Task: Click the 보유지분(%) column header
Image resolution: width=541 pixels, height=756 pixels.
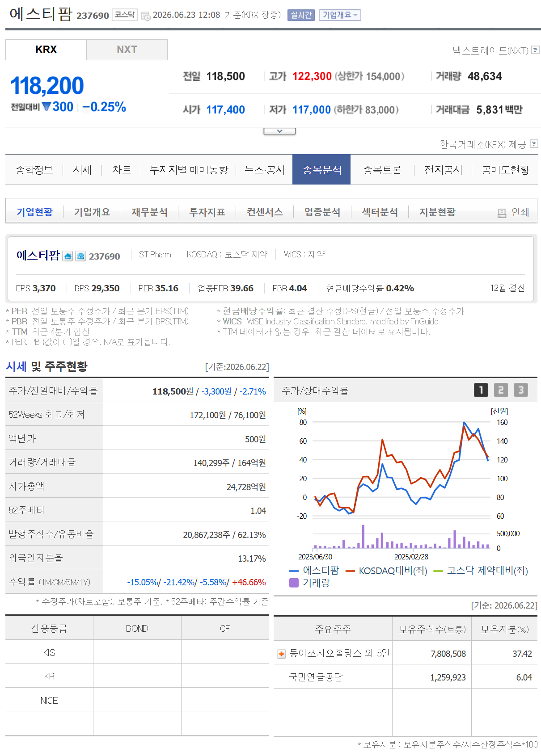Action: point(504,629)
